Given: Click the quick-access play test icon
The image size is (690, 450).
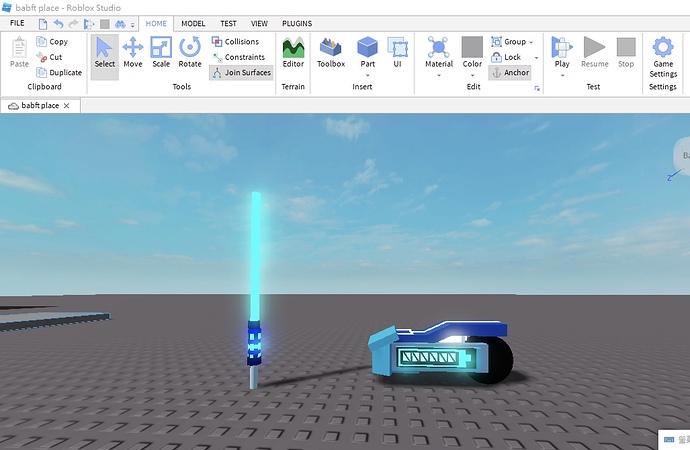Looking at the screenshot, I should (89, 24).
